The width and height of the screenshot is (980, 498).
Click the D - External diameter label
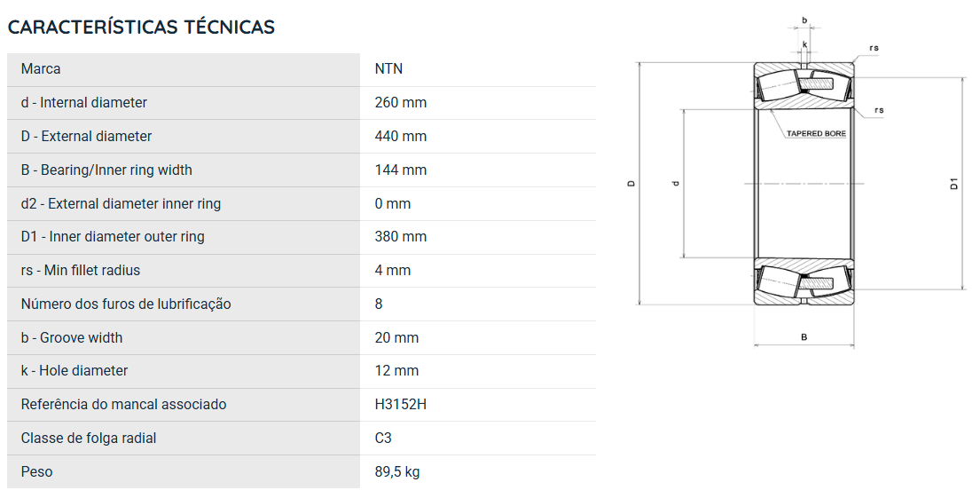click(x=86, y=137)
